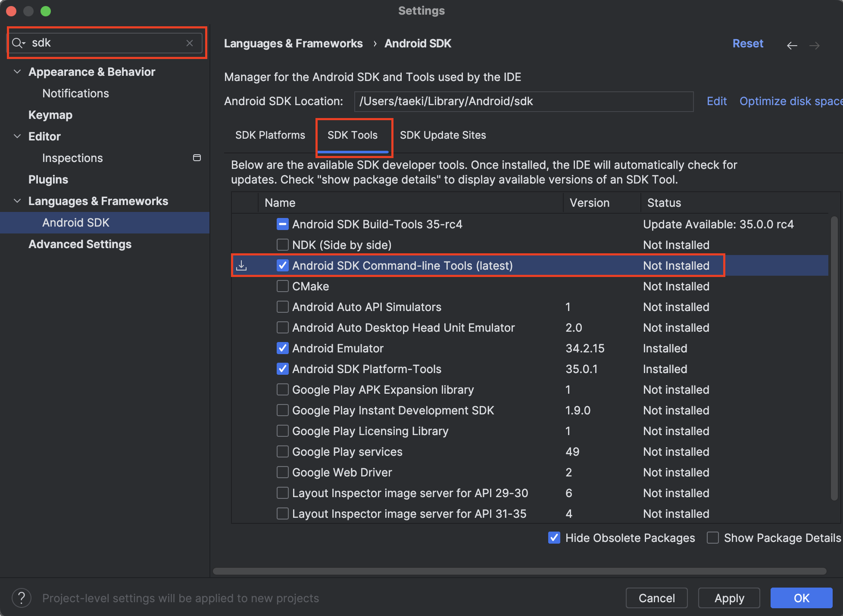
Task: Collapse the Editor tree node
Action: pyautogui.click(x=17, y=136)
